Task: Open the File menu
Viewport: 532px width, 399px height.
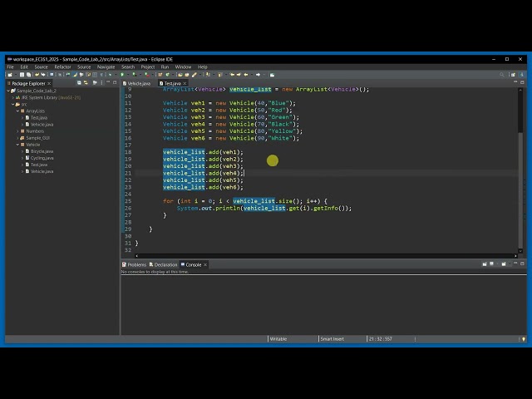Action: [x=11, y=67]
